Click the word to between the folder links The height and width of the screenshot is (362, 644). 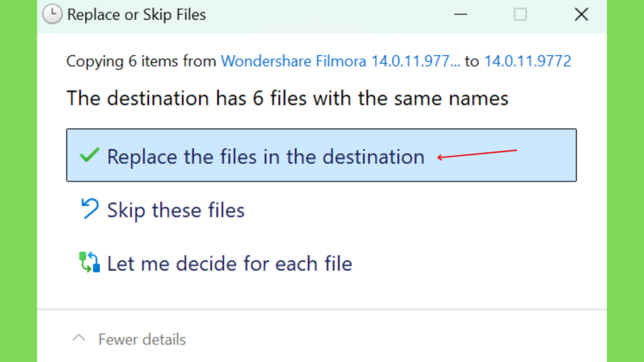(472, 61)
